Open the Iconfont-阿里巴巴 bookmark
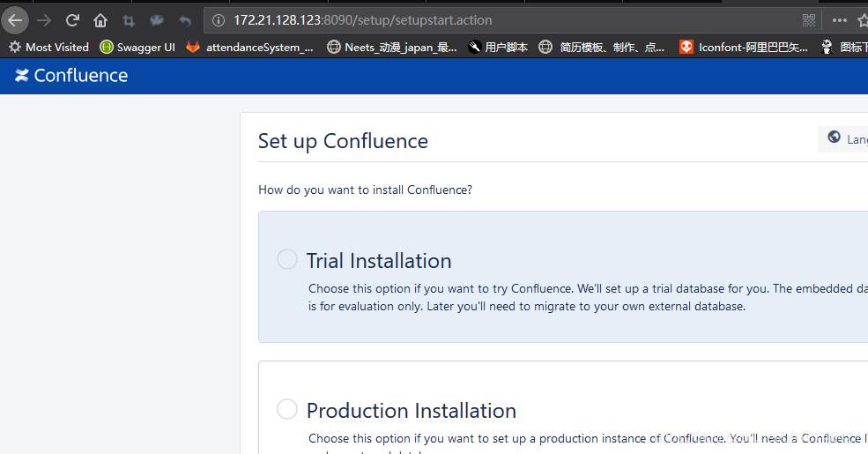Viewport: 868px width, 454px height. pos(744,47)
